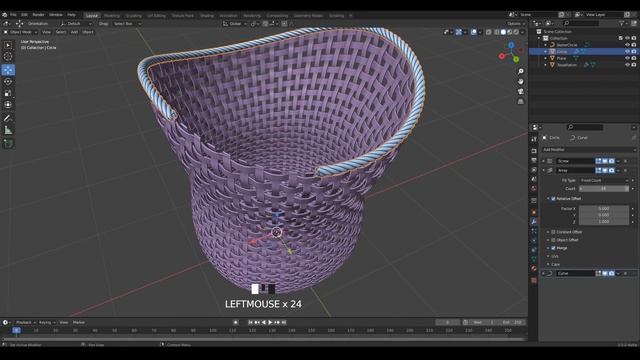
Task: Click the Options button in viewport header
Action: point(516,24)
